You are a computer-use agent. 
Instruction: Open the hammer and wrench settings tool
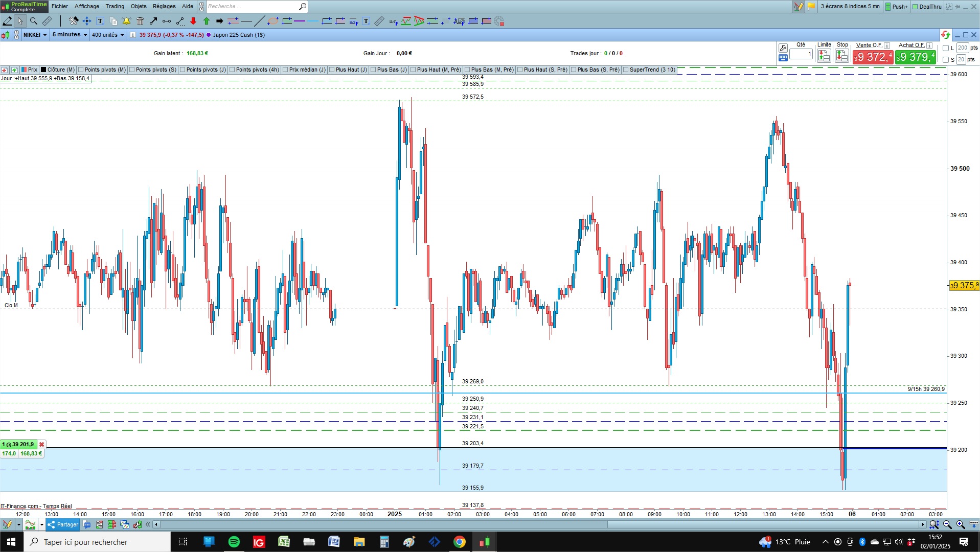(74, 21)
